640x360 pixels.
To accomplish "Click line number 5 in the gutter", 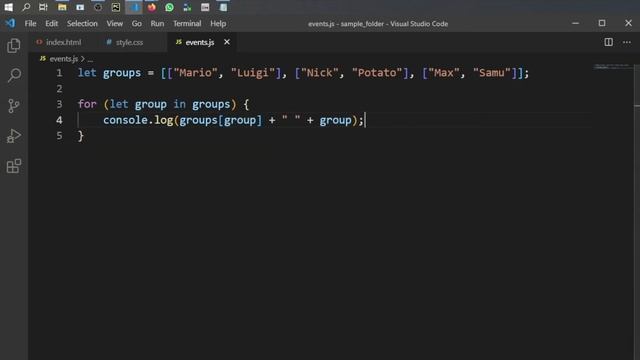I will (60, 136).
